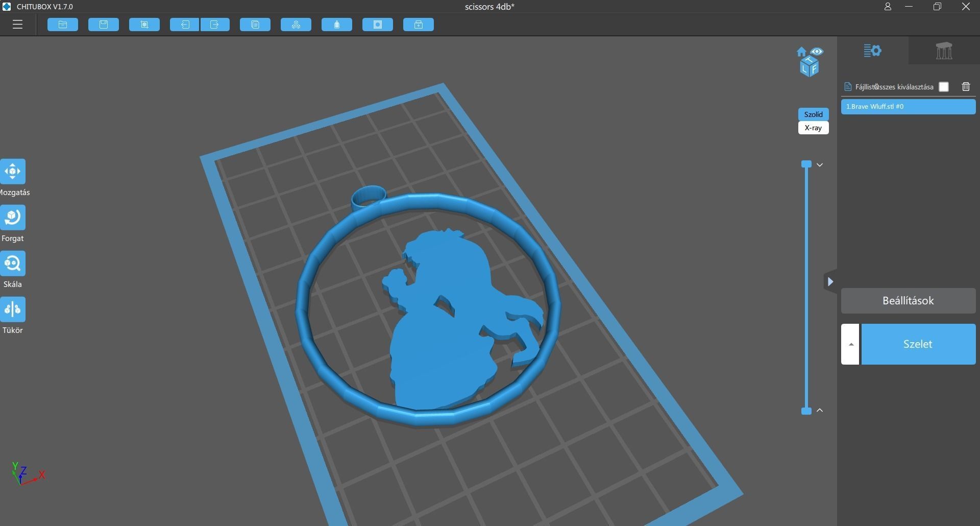Click the user account icon
The height and width of the screenshot is (526, 980).
pos(888,7)
